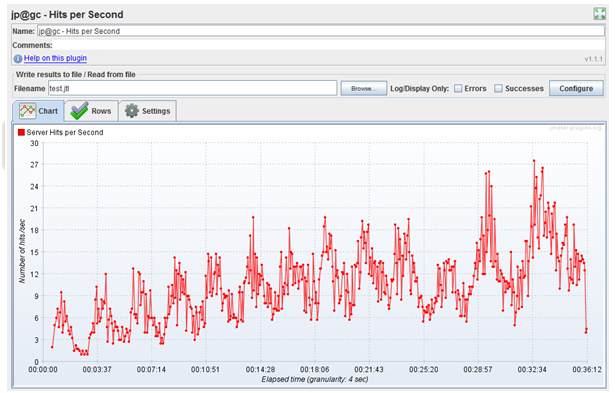Click the 00:03:37 time axis label
The height and width of the screenshot is (393, 615).
click(97, 369)
